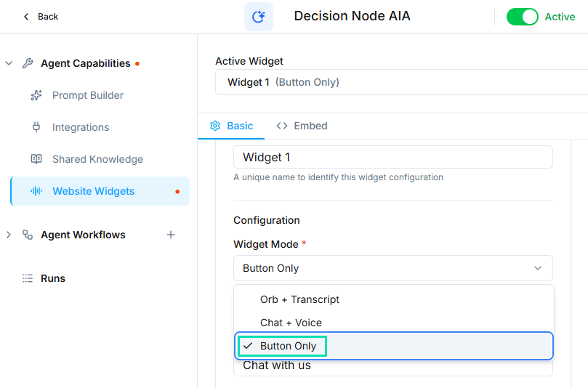Close the Widget Mode dropdown via chevron
Image resolution: width=588 pixels, height=388 pixels.
538,268
